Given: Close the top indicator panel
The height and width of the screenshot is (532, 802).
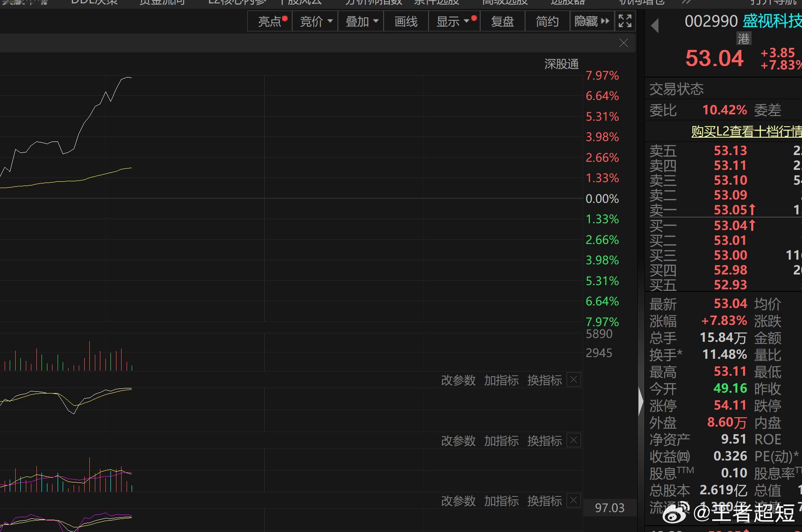Looking at the screenshot, I should [573, 380].
